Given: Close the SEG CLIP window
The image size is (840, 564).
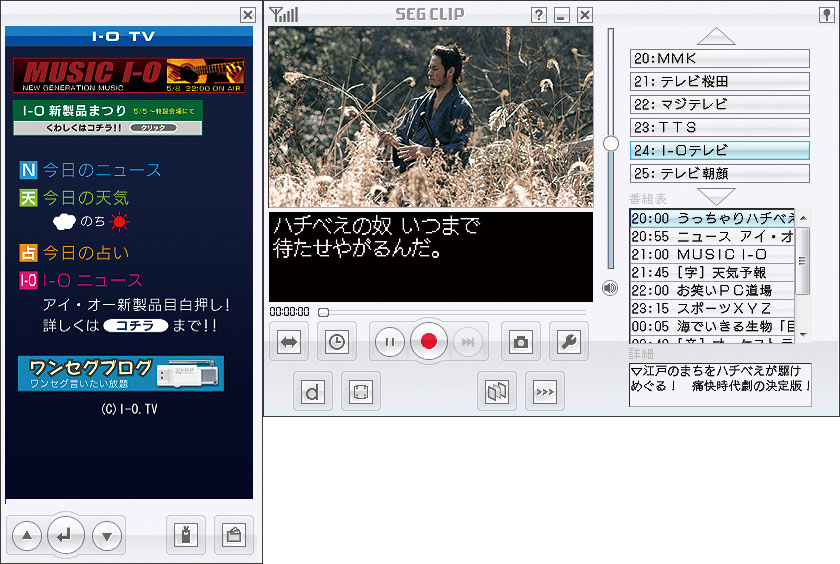Looking at the screenshot, I should coord(584,15).
